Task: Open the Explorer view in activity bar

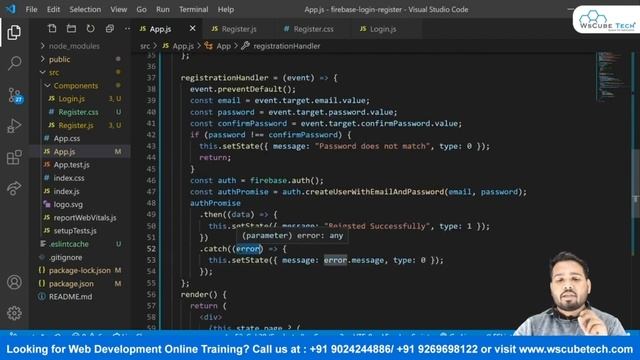Action: (x=14, y=33)
